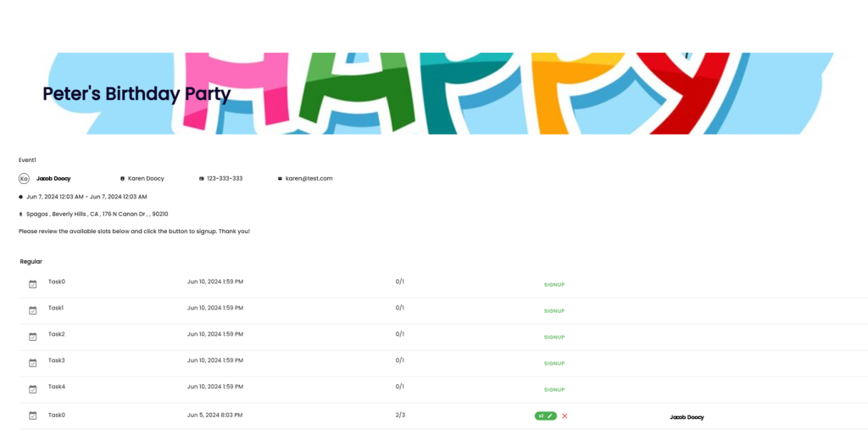Image resolution: width=868 pixels, height=435 pixels.
Task: Open the karen@test.com email link
Action: tap(309, 179)
